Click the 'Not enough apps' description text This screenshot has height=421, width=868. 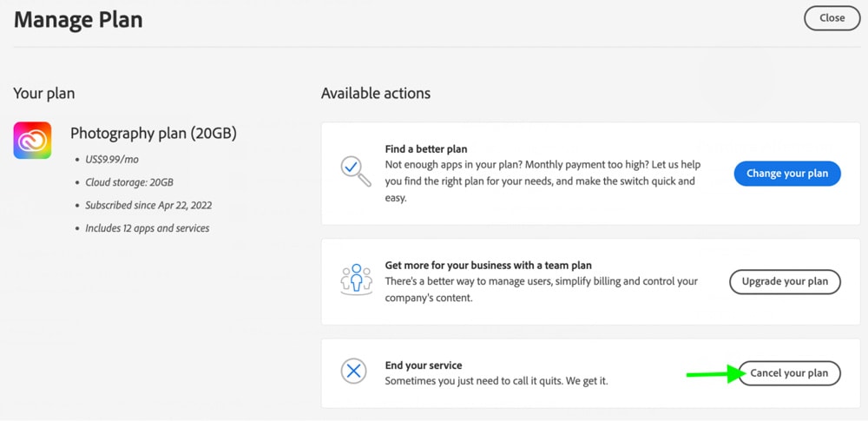tap(542, 181)
